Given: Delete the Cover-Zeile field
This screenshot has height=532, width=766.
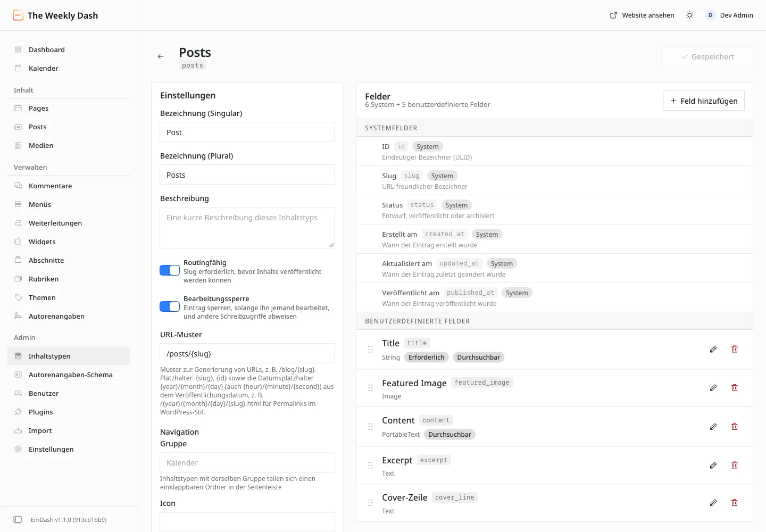Looking at the screenshot, I should (735, 503).
